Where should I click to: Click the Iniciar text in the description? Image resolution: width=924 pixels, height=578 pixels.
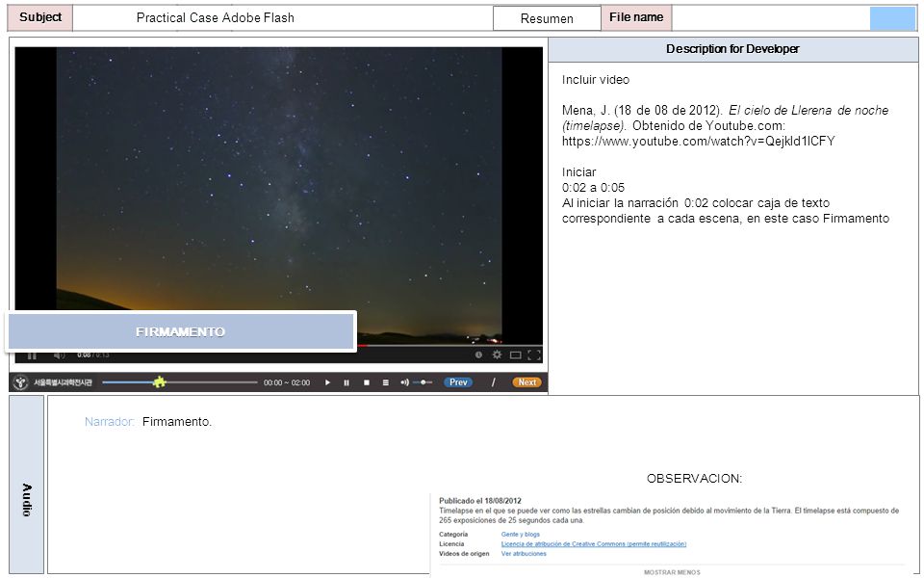(x=578, y=172)
